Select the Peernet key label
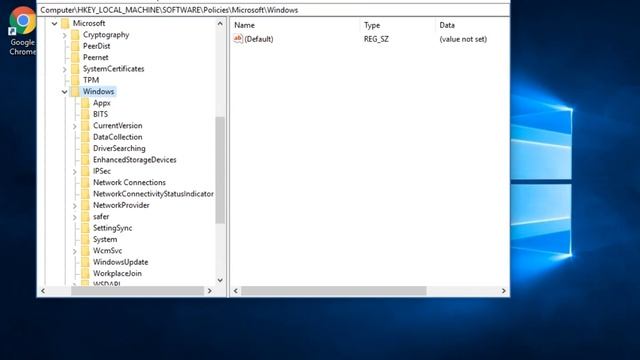This screenshot has height=360, width=640. pos(96,58)
